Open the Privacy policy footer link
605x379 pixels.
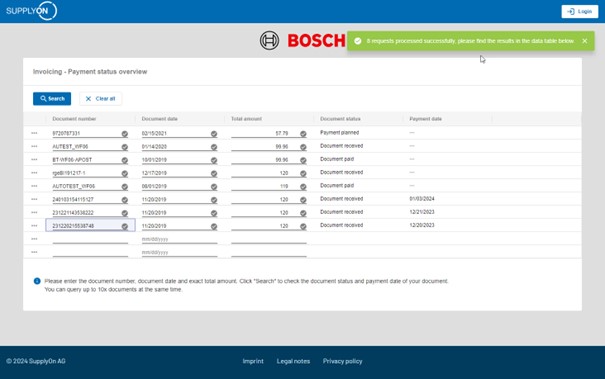click(342, 361)
